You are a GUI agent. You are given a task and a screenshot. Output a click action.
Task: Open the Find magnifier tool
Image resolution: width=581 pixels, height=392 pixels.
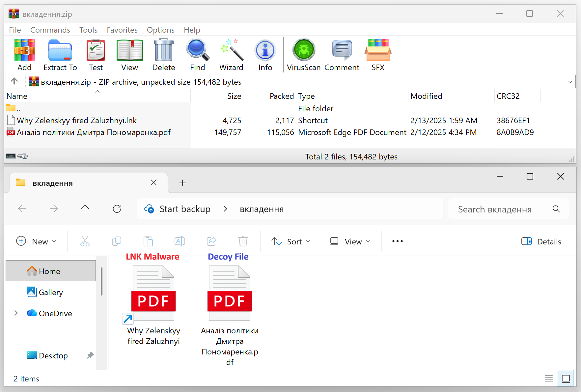coord(198,55)
